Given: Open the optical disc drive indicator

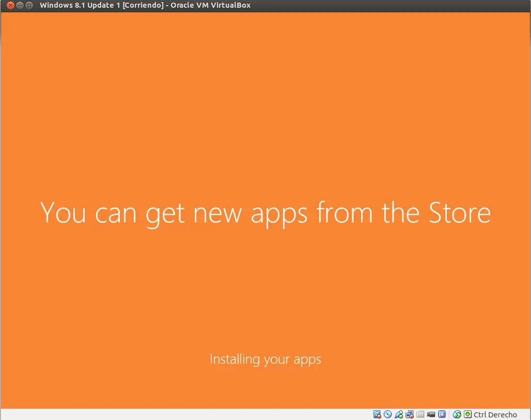Looking at the screenshot, I should 388,414.
